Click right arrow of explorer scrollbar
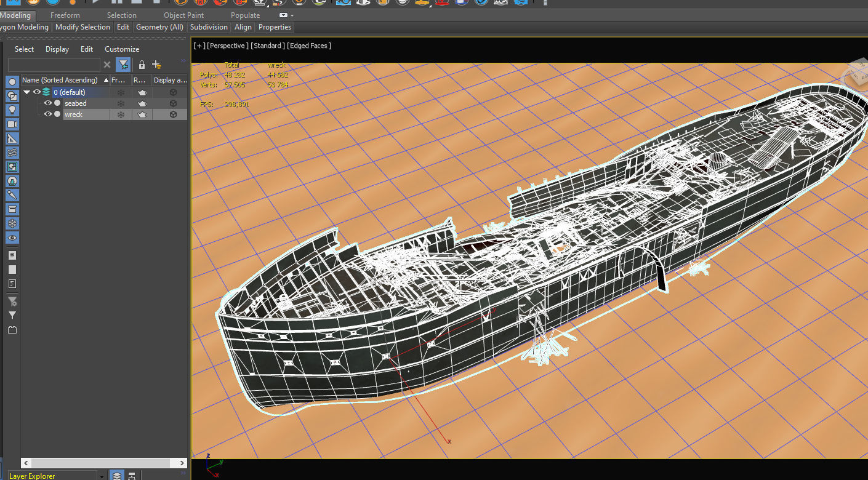Screen dimensions: 868x480 (x=183, y=463)
